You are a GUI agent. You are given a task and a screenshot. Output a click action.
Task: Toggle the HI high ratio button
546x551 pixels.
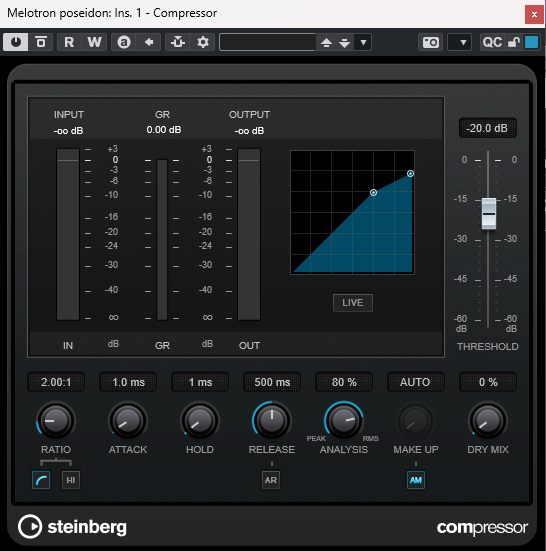(71, 480)
